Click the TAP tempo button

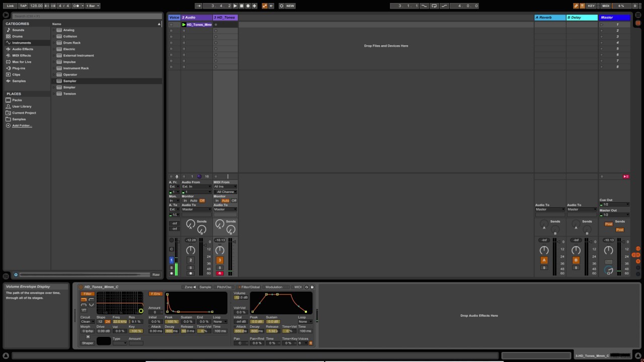point(23,6)
